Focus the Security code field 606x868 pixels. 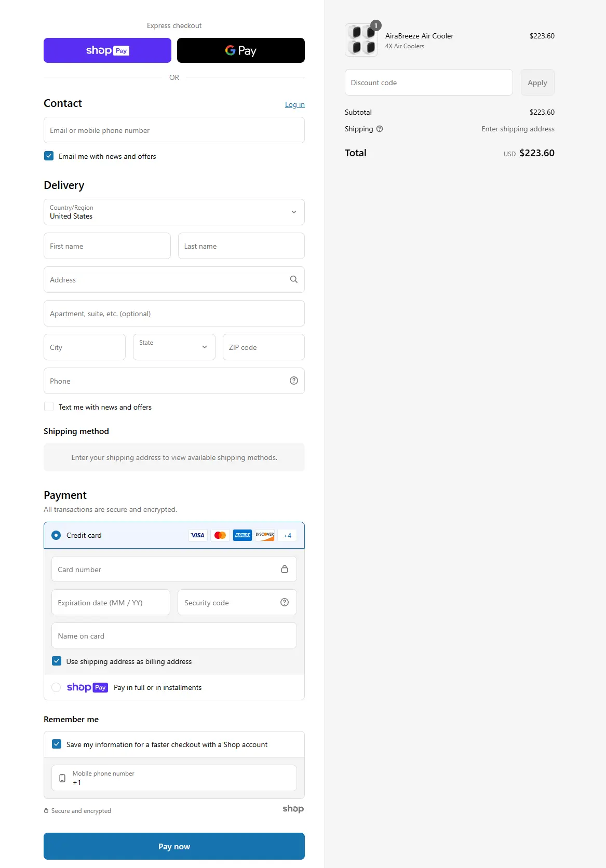click(x=237, y=603)
